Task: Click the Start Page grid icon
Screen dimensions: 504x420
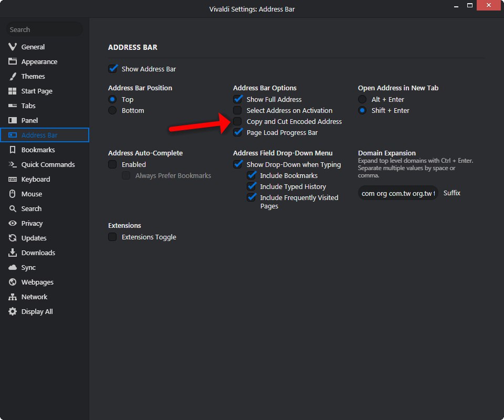Action: pyautogui.click(x=13, y=91)
